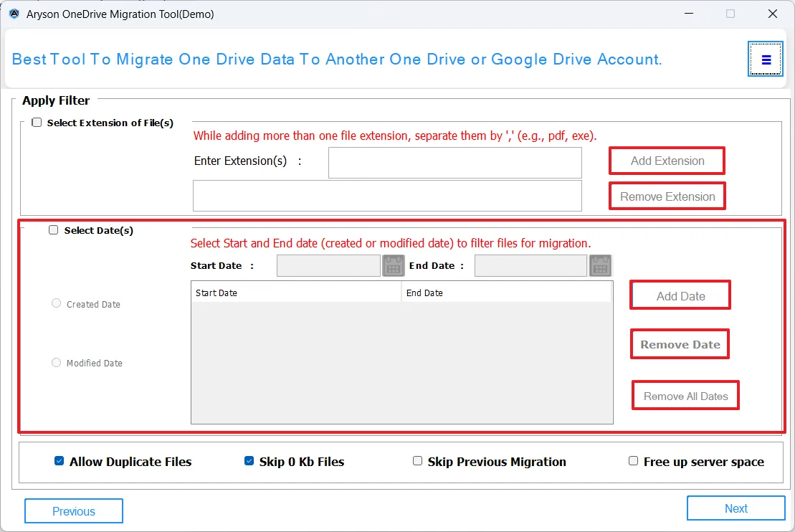This screenshot has width=795, height=532.
Task: Go to the Next step
Action: (736, 508)
